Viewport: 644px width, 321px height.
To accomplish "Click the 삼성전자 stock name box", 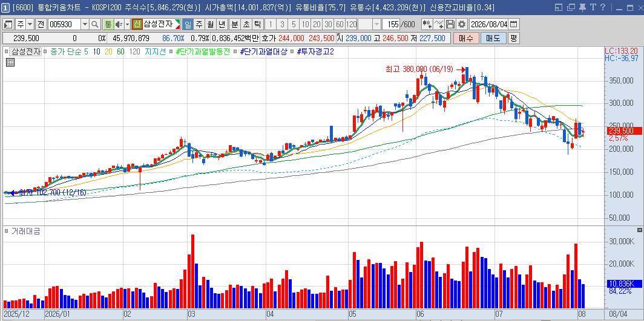I will coord(162,24).
